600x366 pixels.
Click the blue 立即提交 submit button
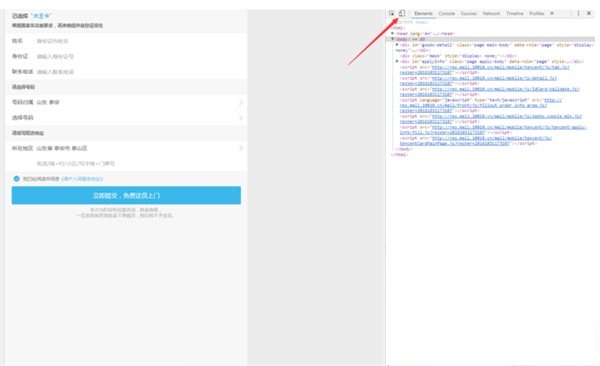pyautogui.click(x=126, y=195)
